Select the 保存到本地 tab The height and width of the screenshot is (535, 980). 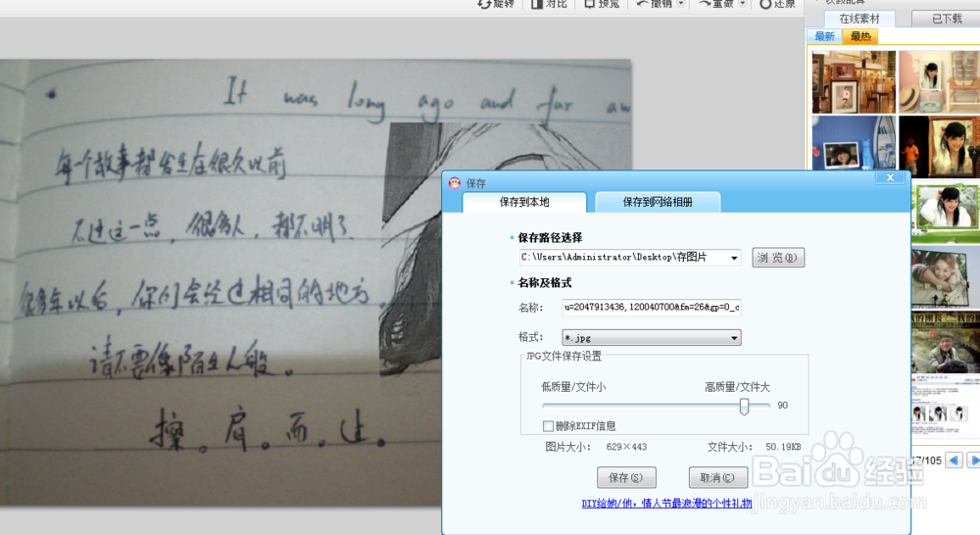(x=524, y=202)
